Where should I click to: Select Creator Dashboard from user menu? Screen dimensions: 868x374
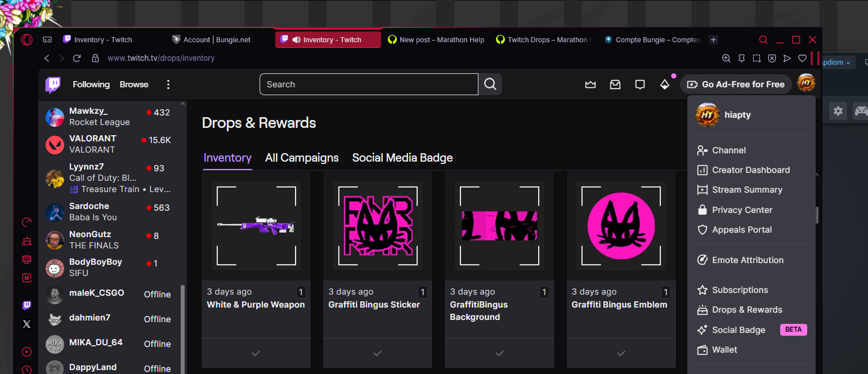(x=750, y=170)
